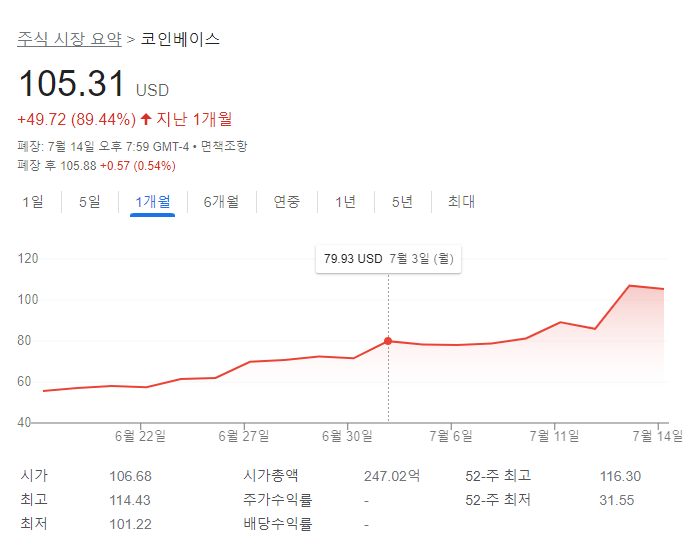The image size is (696, 539).
Task: Select the 1일 range tab
Action: pyautogui.click(x=33, y=202)
